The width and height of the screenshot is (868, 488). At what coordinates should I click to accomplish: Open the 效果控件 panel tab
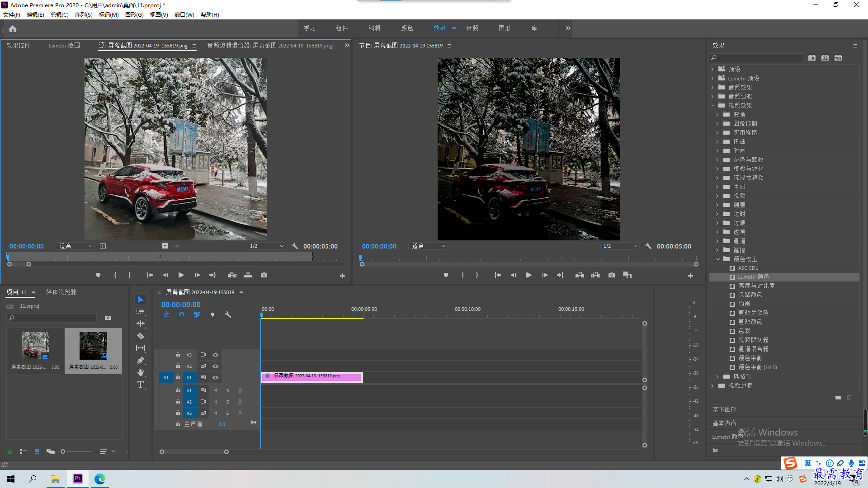click(x=18, y=46)
